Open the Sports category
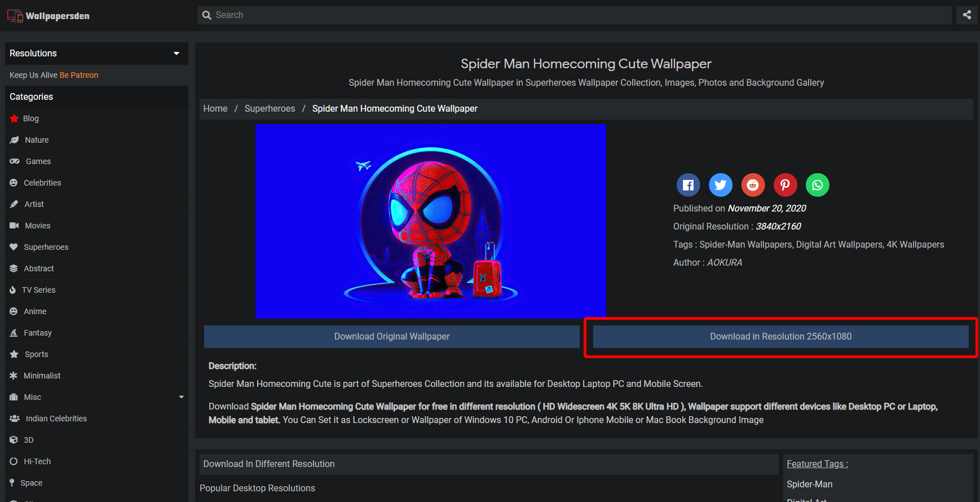 [37, 354]
